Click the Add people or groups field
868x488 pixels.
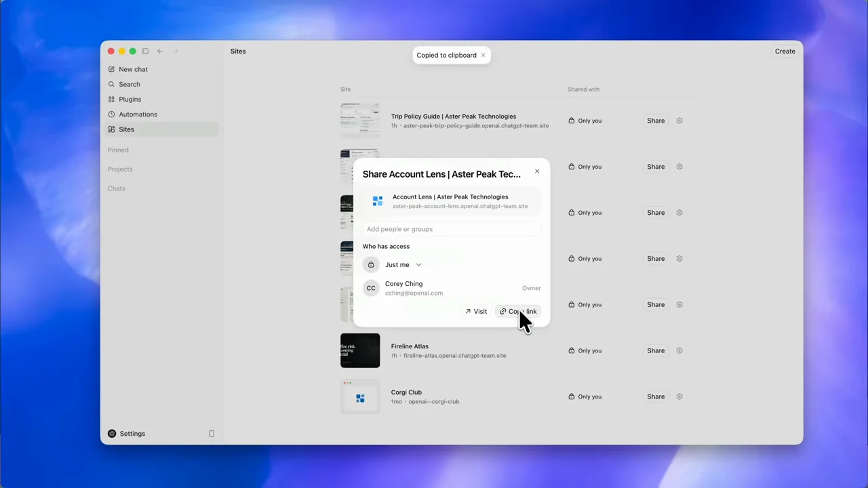pos(452,229)
